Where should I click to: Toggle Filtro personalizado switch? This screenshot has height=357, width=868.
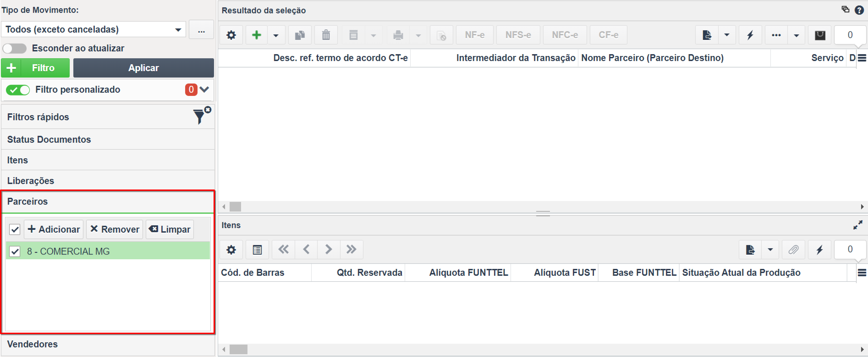[18, 90]
